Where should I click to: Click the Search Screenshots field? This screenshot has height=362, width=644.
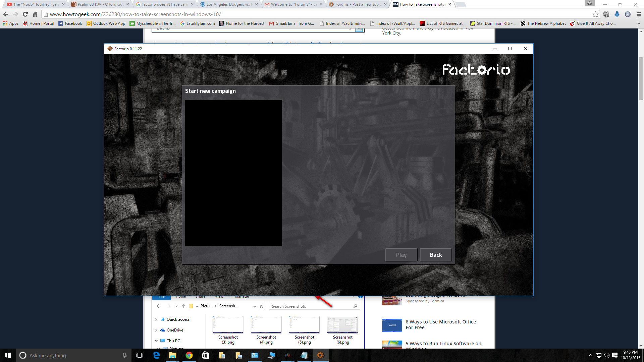(x=314, y=306)
